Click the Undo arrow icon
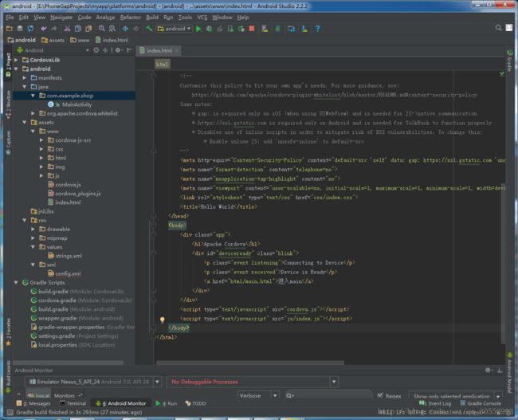This screenshot has height=420, width=518. pos(44,29)
